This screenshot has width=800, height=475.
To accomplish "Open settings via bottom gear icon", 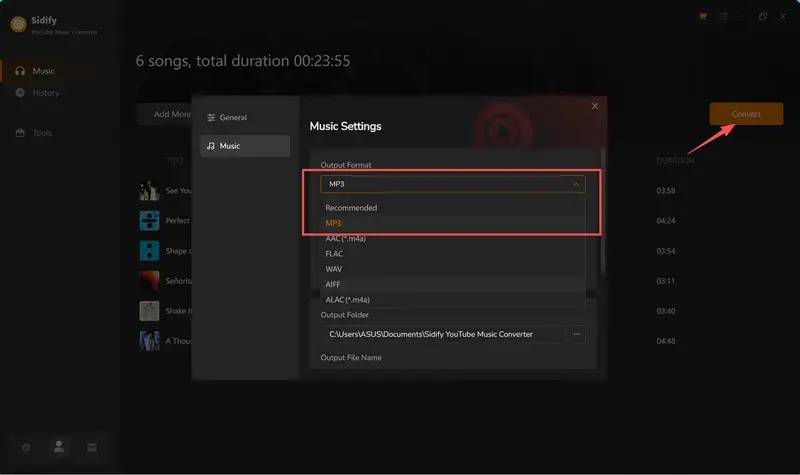I will [x=26, y=447].
